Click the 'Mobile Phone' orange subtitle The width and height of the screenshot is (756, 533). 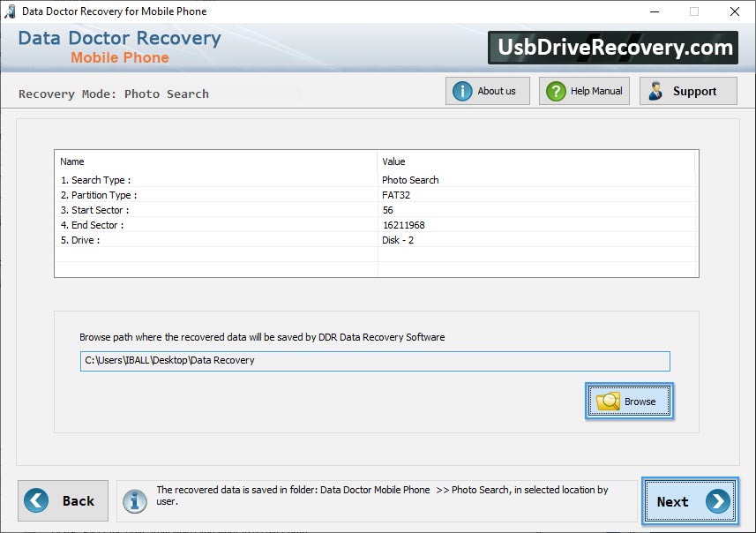point(120,57)
